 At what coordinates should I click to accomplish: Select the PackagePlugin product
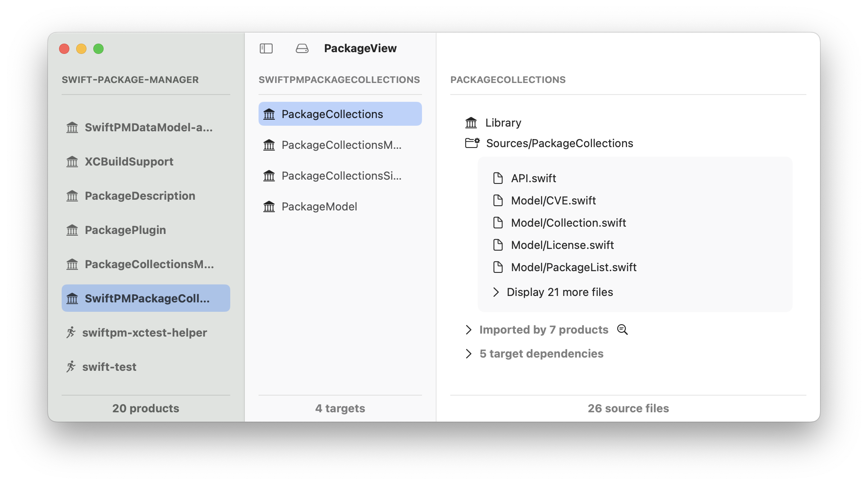tap(125, 230)
